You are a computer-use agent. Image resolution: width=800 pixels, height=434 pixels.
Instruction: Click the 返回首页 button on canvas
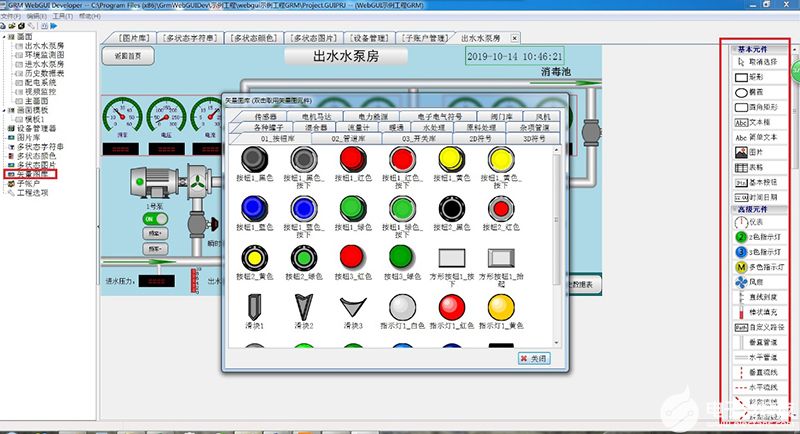128,56
